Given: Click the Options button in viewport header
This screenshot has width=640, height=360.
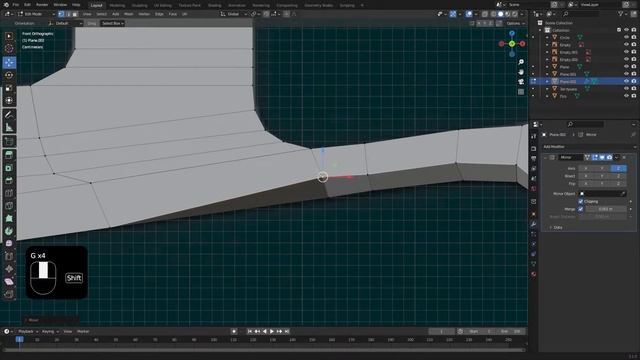Looking at the screenshot, I should pos(516,23).
